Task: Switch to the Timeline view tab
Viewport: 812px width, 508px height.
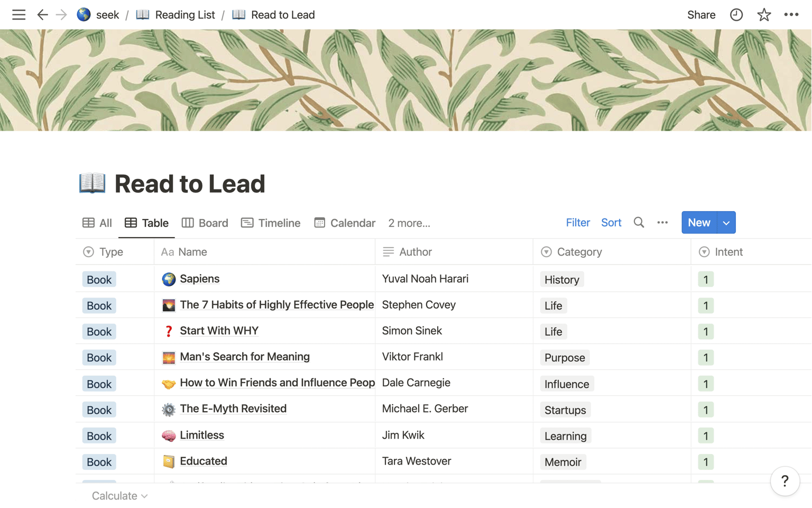Action: [x=271, y=223]
